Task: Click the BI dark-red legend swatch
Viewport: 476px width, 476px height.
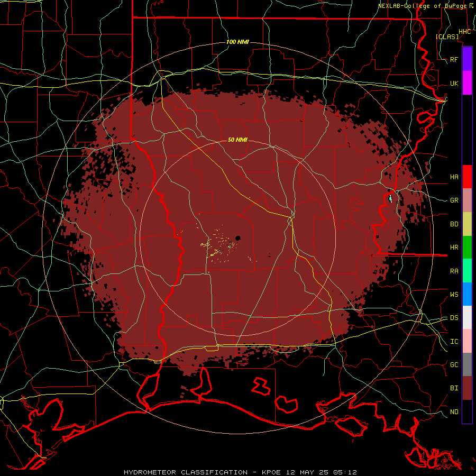Action: [467, 388]
